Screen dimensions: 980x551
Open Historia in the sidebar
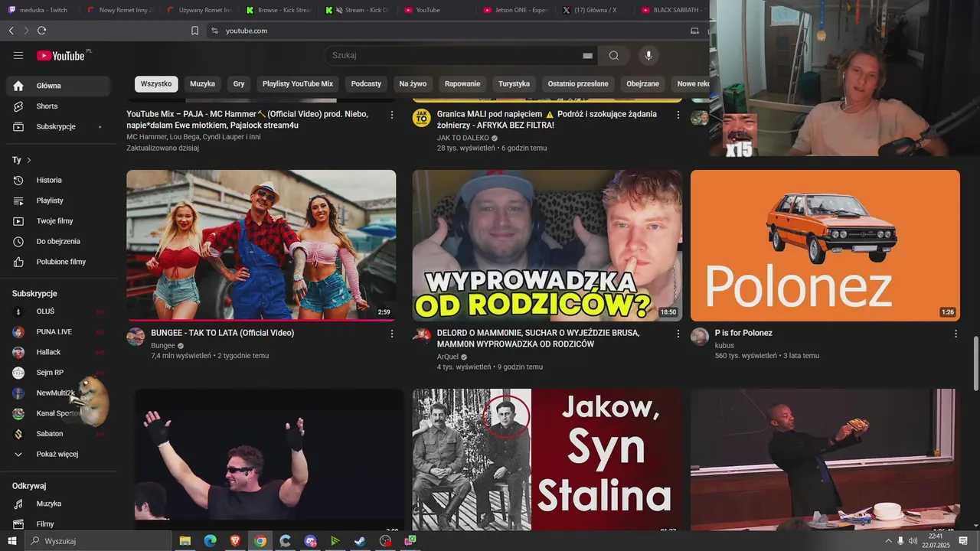pyautogui.click(x=58, y=181)
